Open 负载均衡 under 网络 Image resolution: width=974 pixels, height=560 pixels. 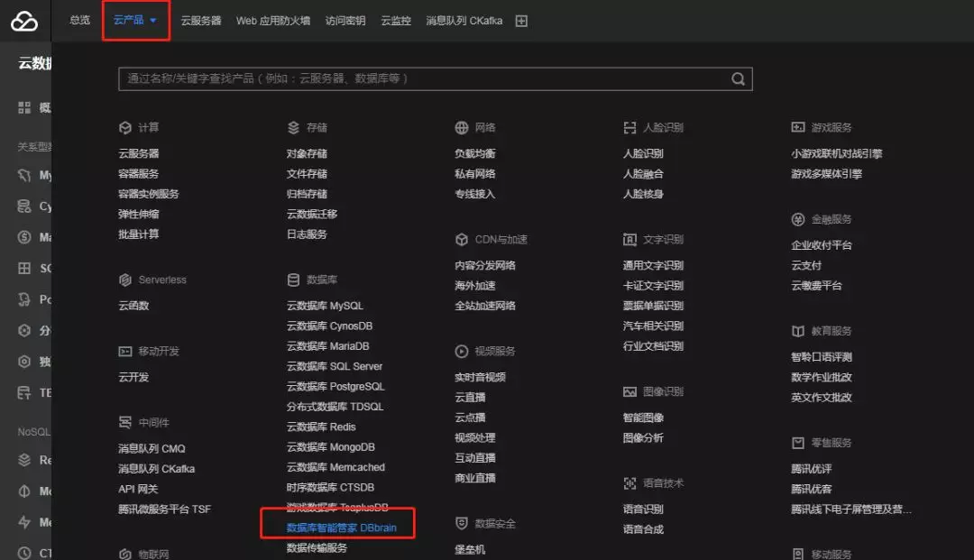point(475,153)
